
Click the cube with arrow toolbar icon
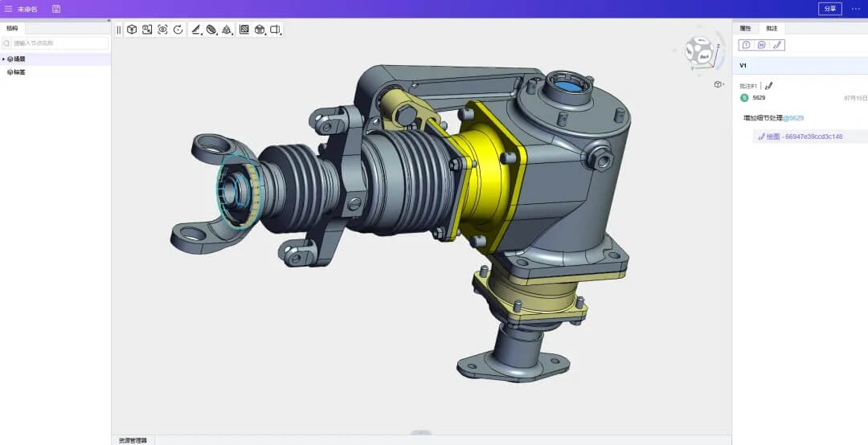coord(132,30)
